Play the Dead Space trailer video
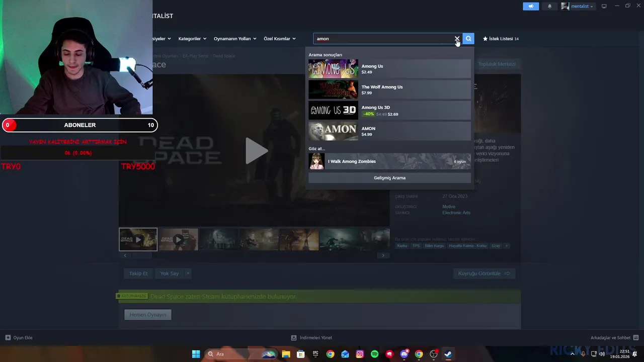 [256, 150]
